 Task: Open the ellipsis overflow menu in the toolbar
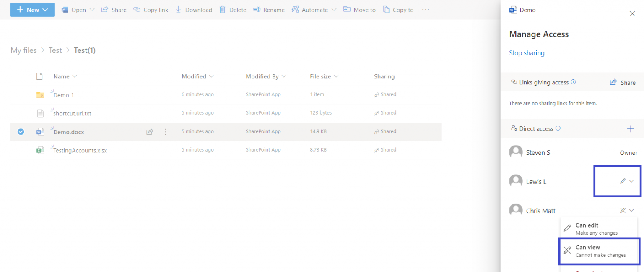(425, 10)
